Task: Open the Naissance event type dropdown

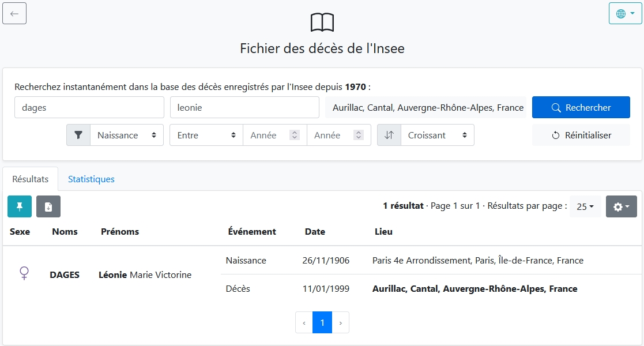Action: click(127, 135)
